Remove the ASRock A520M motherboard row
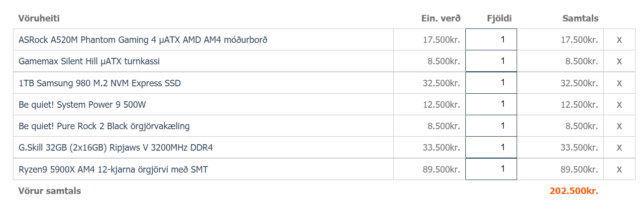Viewport: 644px width, 202px height. 619,40
